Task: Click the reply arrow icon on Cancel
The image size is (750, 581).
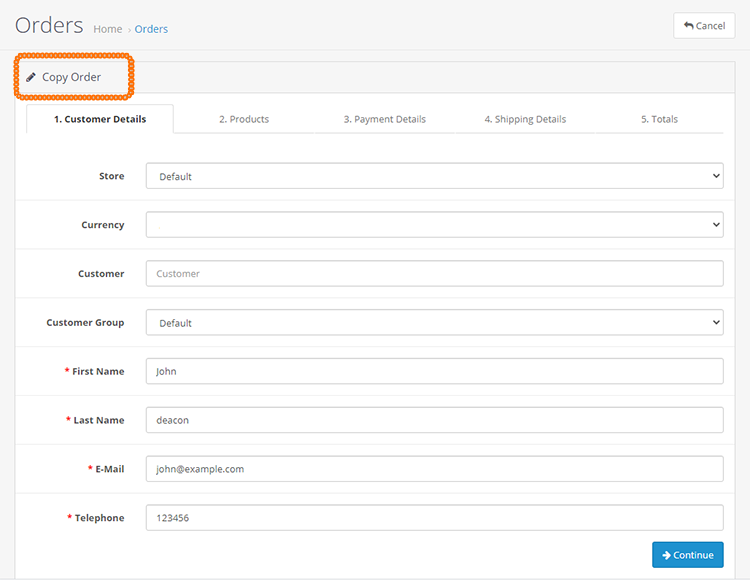Action: [688, 25]
